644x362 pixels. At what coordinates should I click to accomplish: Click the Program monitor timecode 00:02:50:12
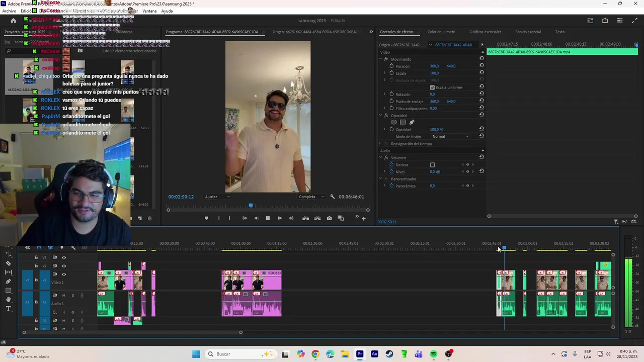point(181,197)
